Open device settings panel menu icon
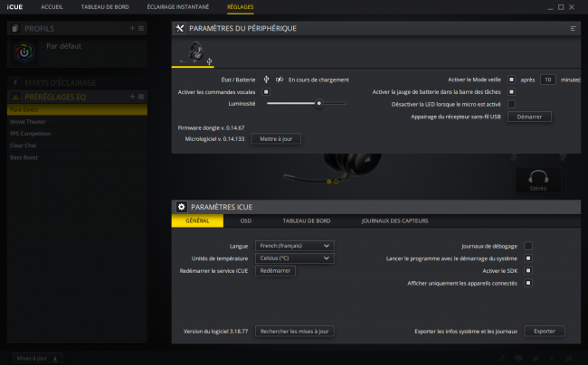 pyautogui.click(x=573, y=28)
